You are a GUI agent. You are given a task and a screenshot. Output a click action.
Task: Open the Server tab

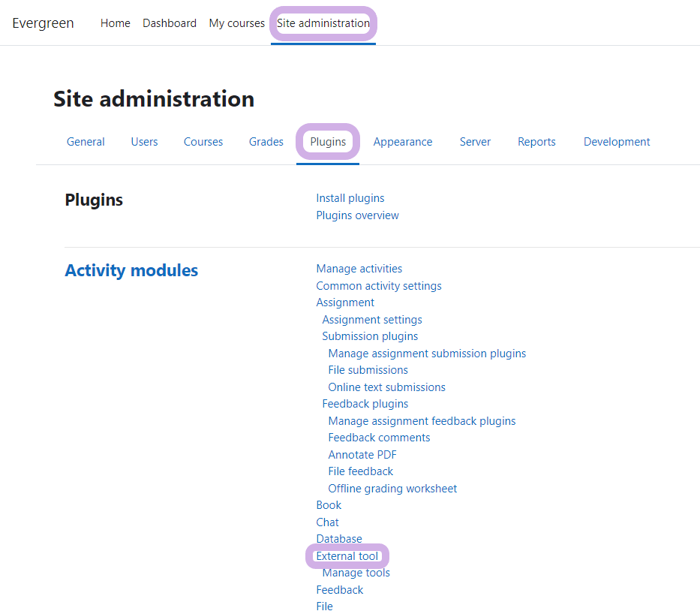(475, 142)
